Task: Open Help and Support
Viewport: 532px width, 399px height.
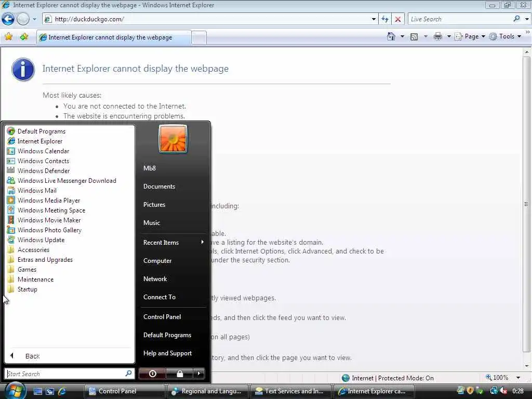Action: 173,353
